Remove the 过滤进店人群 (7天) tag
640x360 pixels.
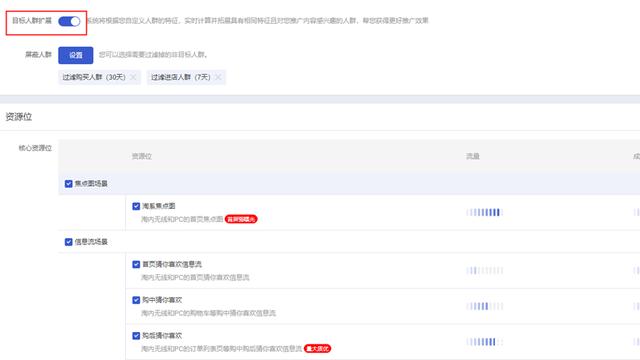[218, 77]
